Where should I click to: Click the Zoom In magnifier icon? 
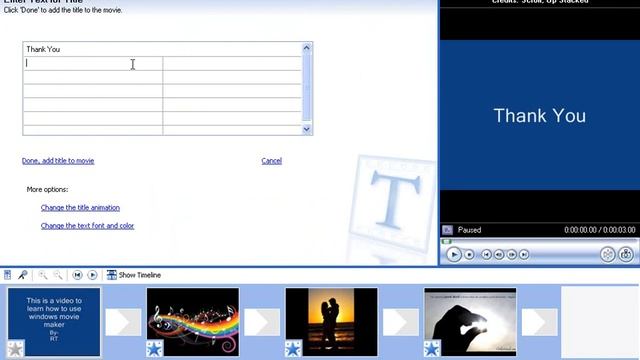[x=42, y=275]
